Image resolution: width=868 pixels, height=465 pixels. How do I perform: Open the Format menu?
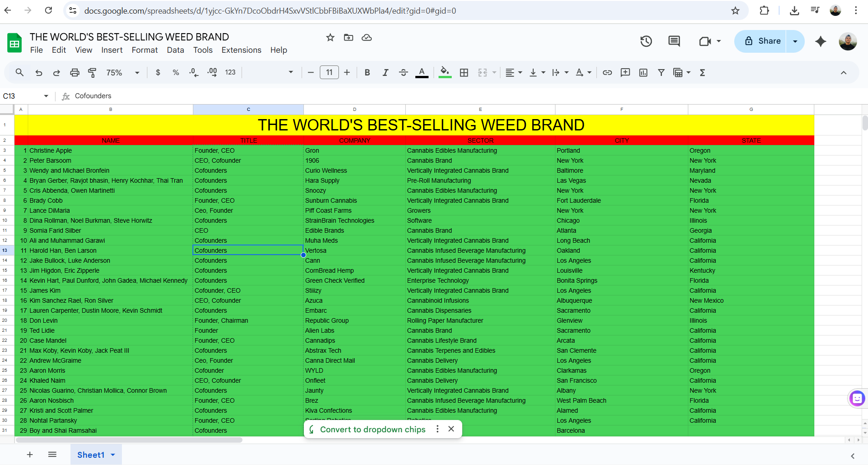click(145, 50)
